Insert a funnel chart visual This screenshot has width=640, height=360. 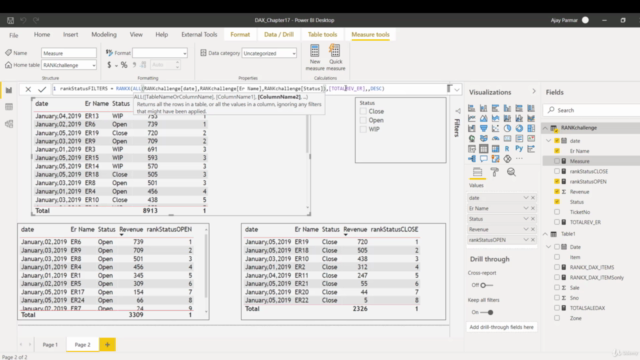tap(483, 129)
